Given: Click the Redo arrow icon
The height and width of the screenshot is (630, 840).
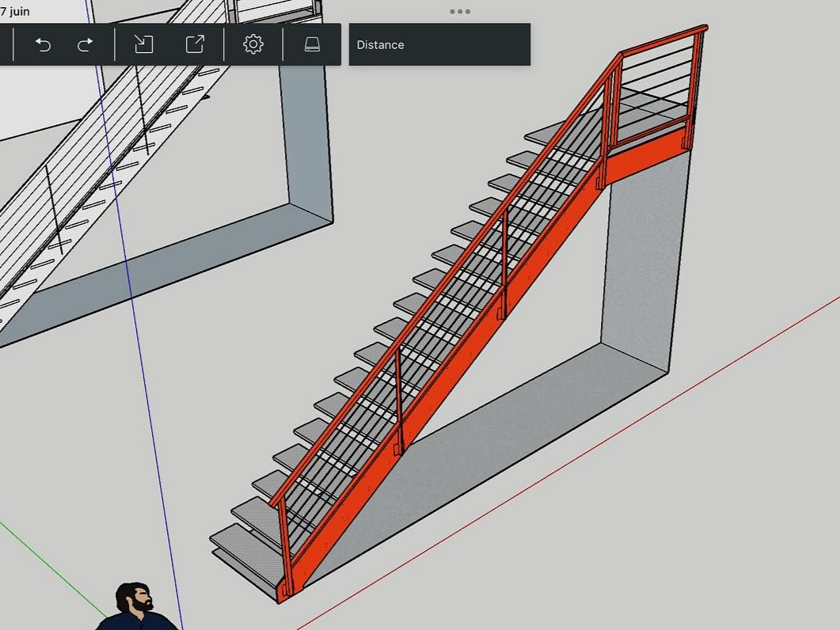Looking at the screenshot, I should (x=86, y=44).
